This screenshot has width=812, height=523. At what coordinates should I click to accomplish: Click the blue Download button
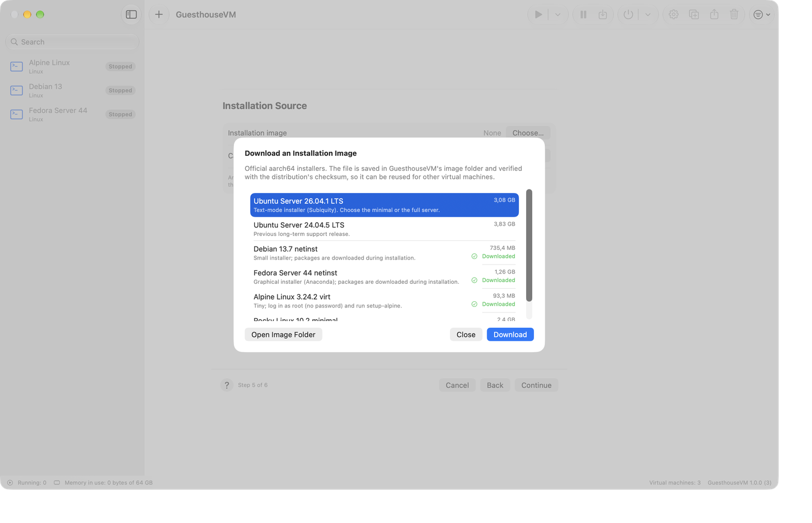(510, 335)
